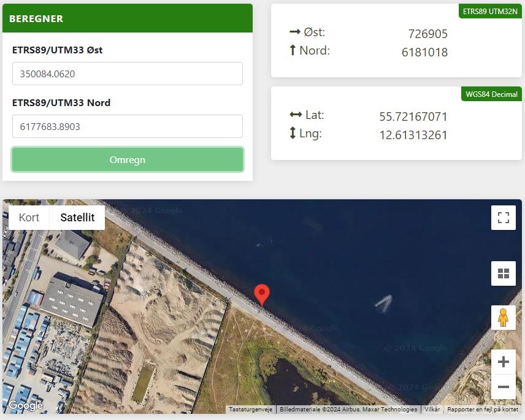Select the Satellit map type
The height and width of the screenshot is (420, 525).
coord(77,218)
